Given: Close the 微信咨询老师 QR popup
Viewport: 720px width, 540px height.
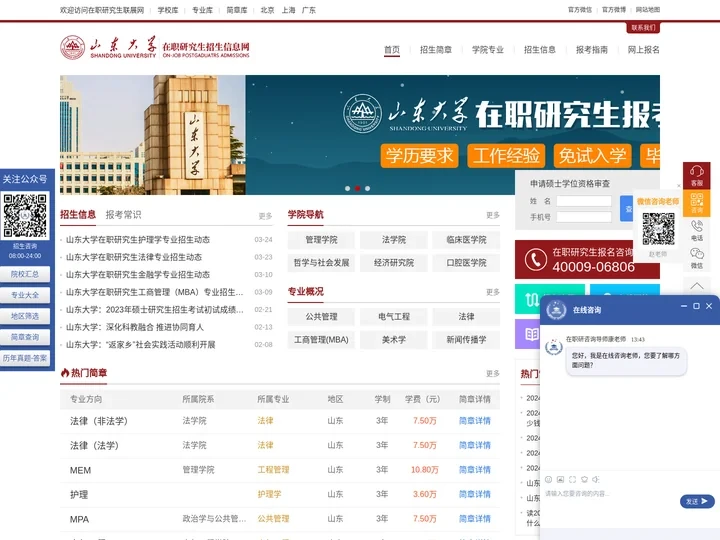Looking at the screenshot, I should (x=679, y=186).
